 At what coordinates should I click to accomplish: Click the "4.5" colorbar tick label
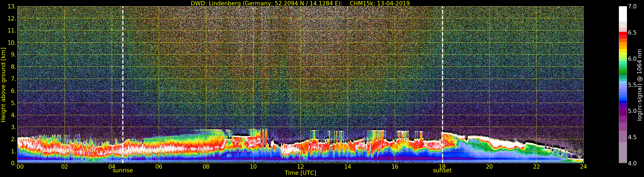(632, 137)
